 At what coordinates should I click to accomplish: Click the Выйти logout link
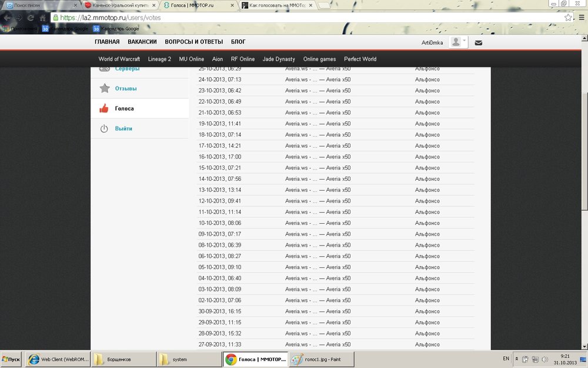(123, 128)
